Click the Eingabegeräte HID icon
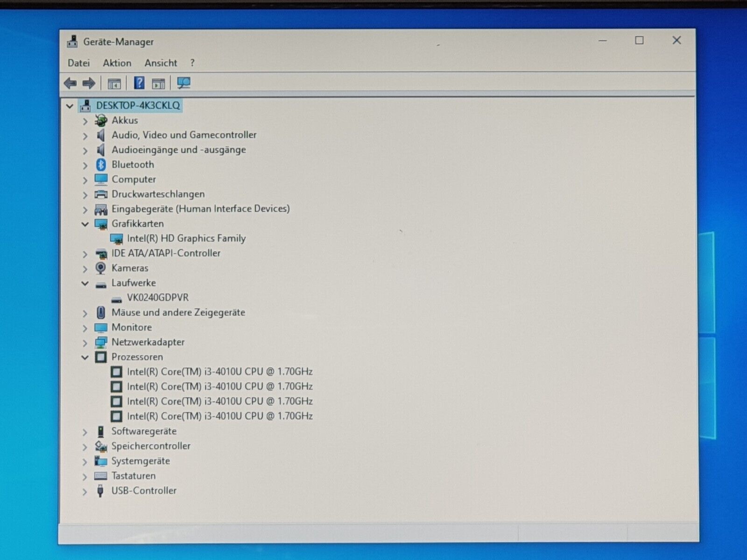 tap(101, 210)
